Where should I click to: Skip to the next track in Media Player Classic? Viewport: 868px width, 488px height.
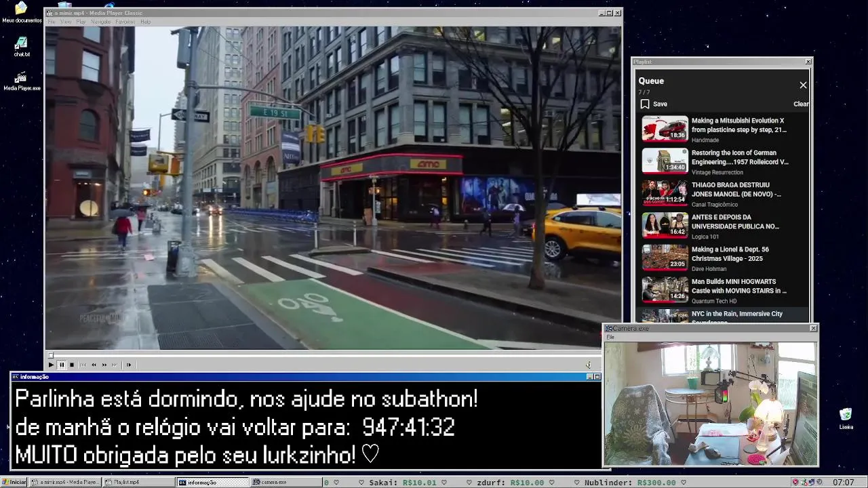point(115,365)
